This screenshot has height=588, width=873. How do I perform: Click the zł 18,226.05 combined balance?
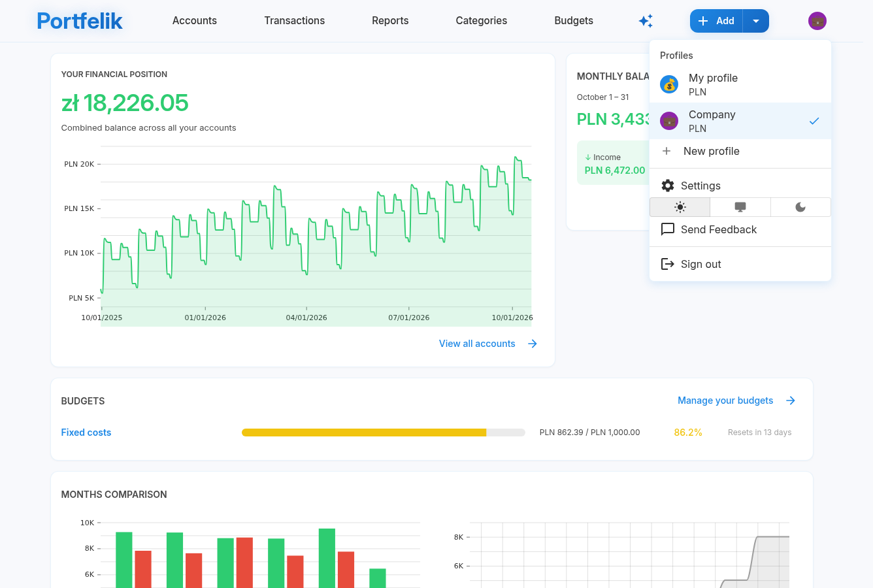(x=125, y=103)
